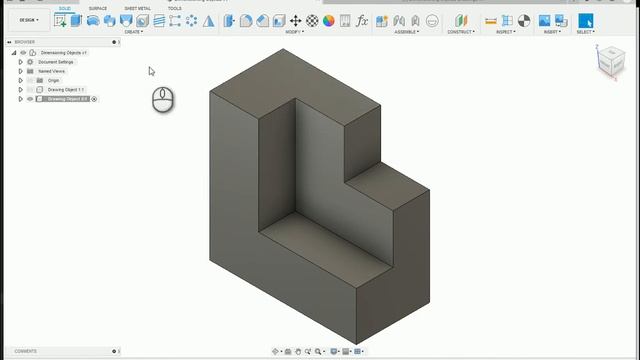Select the Revolve tool
The image size is (640, 360).
click(93, 20)
